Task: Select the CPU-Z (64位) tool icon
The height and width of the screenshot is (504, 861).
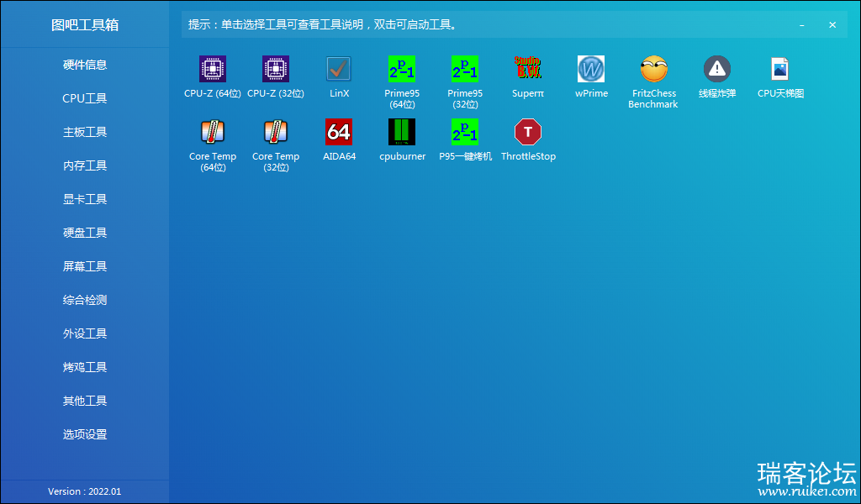Action: [213, 69]
